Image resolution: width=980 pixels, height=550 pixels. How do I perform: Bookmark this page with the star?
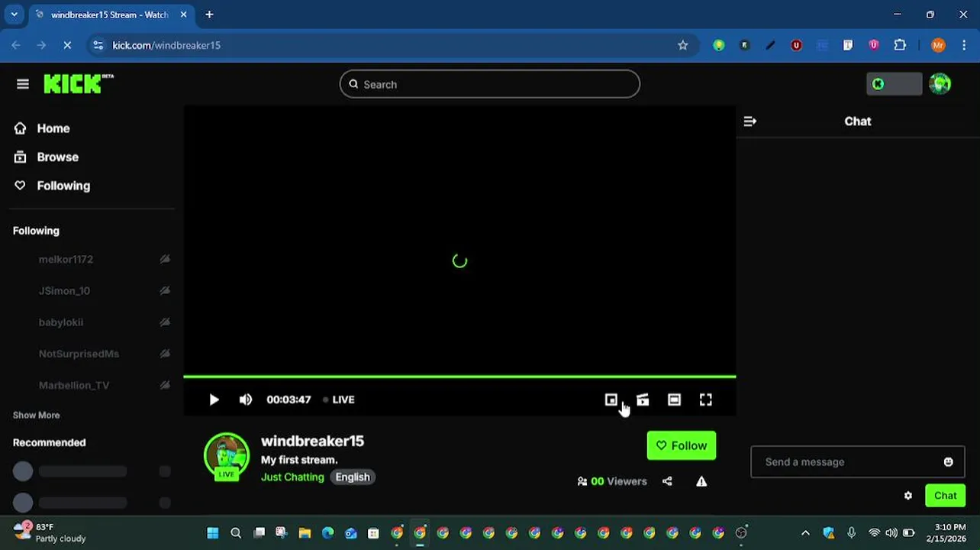[x=682, y=45]
